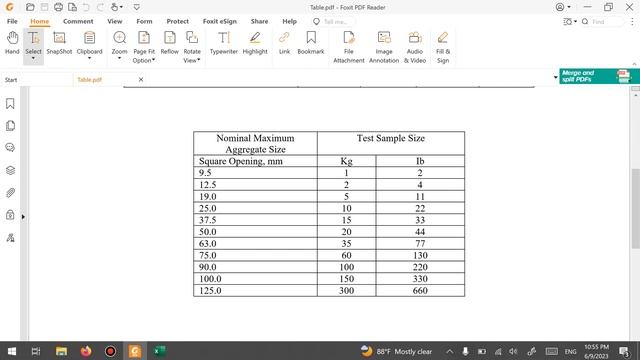Open the Form tab

[144, 21]
